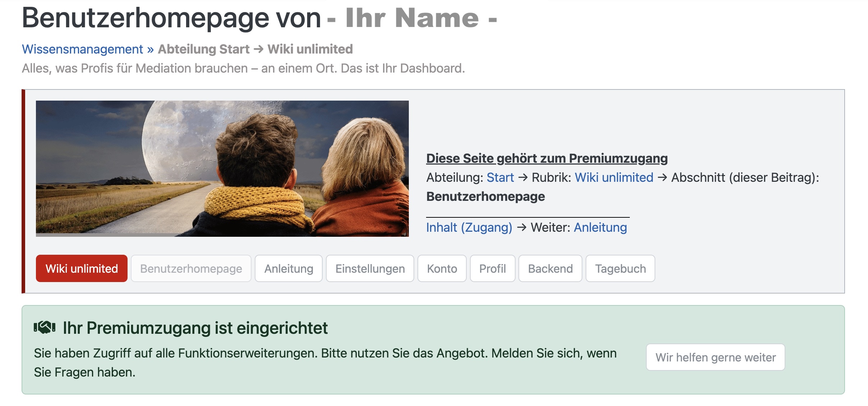Go to Einstellungen
This screenshot has height=406, width=868.
(370, 268)
